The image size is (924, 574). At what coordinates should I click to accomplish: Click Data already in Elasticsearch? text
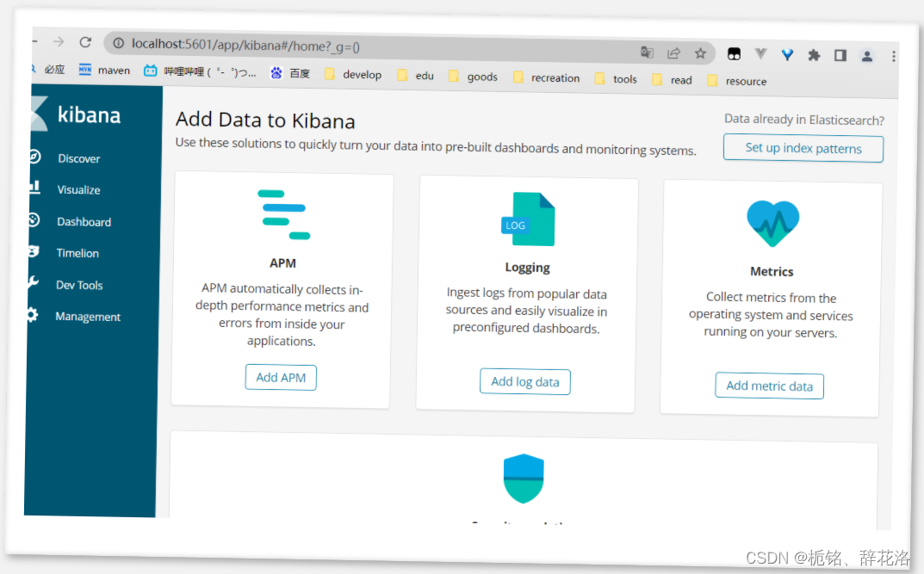click(803, 120)
